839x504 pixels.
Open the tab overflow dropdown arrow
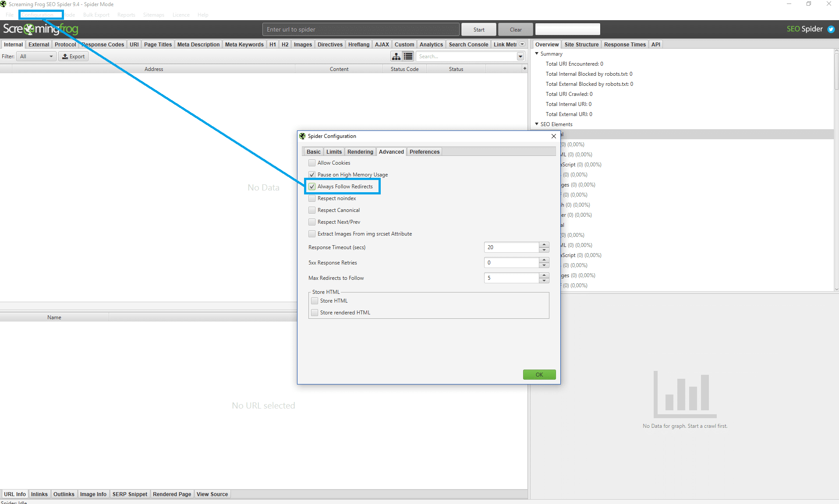pyautogui.click(x=522, y=44)
